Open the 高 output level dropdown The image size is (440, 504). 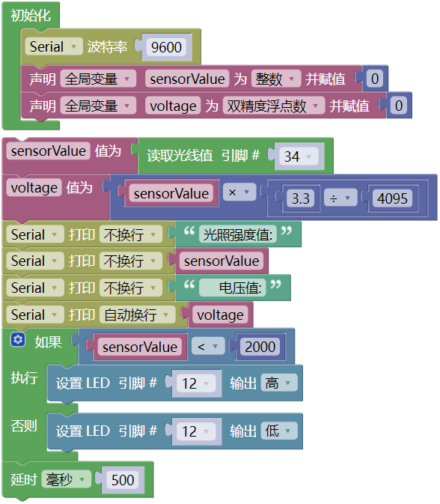279,383
